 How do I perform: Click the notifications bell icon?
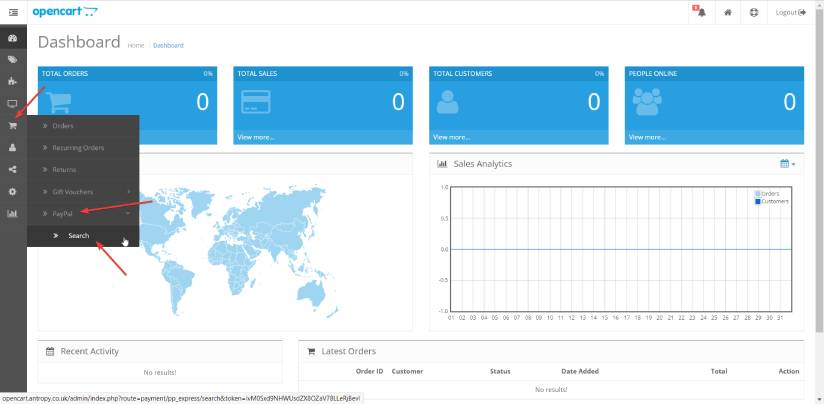click(700, 12)
